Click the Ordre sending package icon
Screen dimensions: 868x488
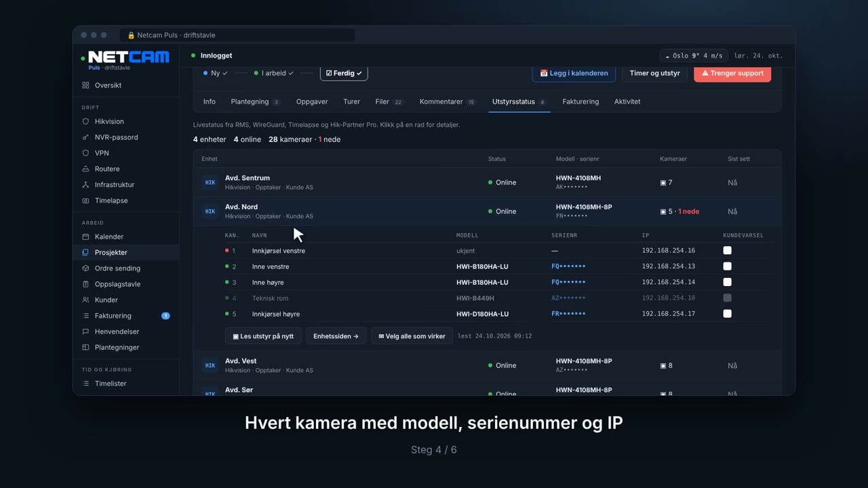pos(85,268)
